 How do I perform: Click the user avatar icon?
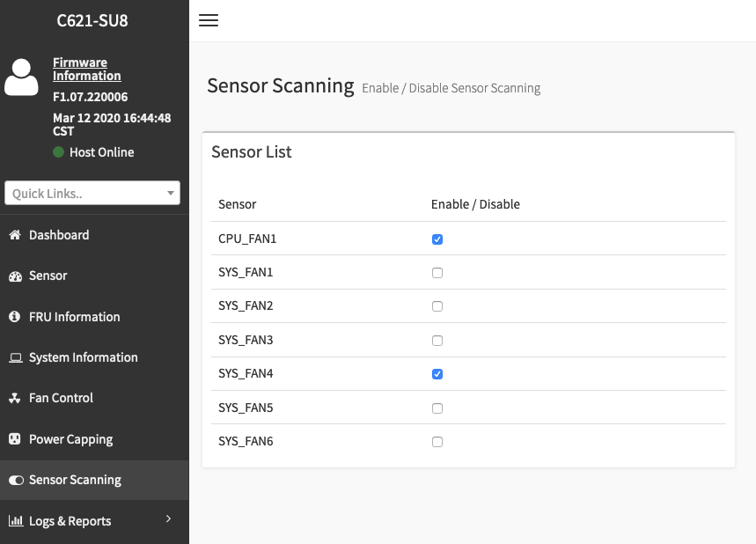21,77
